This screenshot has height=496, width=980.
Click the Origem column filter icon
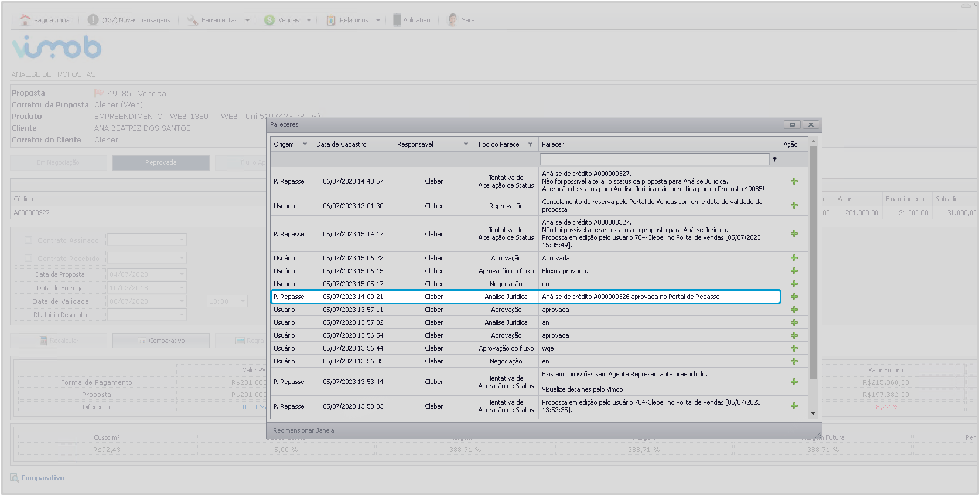tap(305, 144)
